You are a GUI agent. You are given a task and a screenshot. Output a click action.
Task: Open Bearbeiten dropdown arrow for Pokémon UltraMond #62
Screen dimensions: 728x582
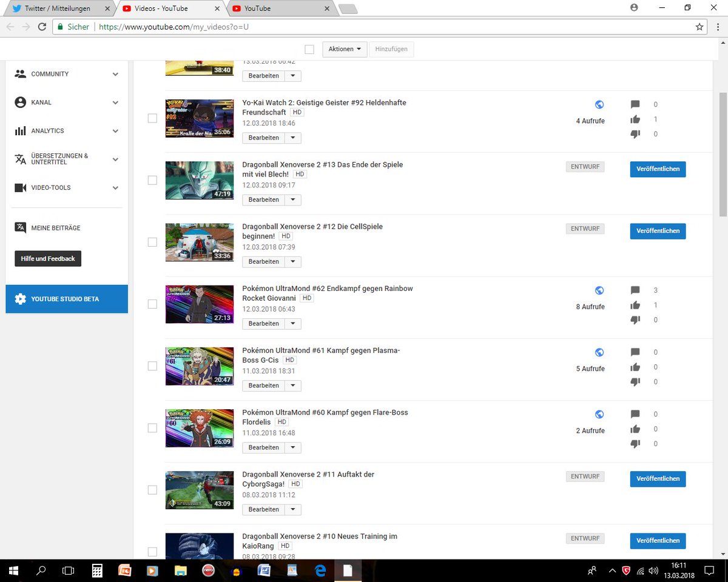[293, 323]
